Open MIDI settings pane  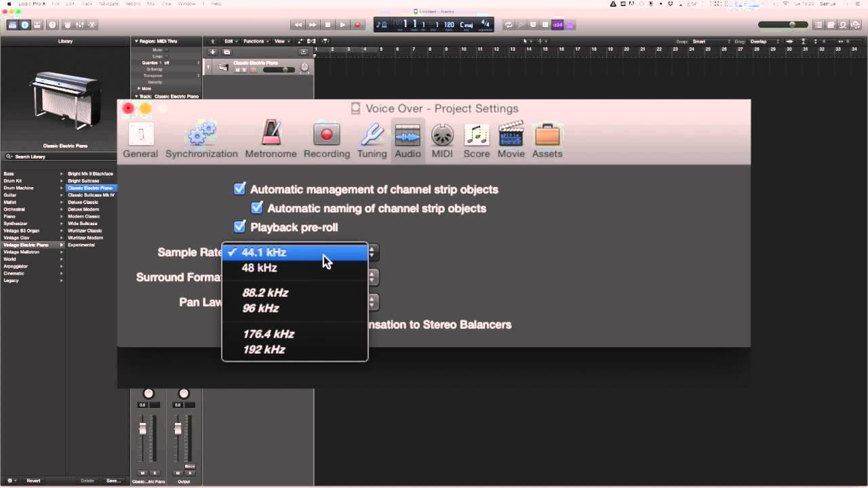(x=442, y=140)
